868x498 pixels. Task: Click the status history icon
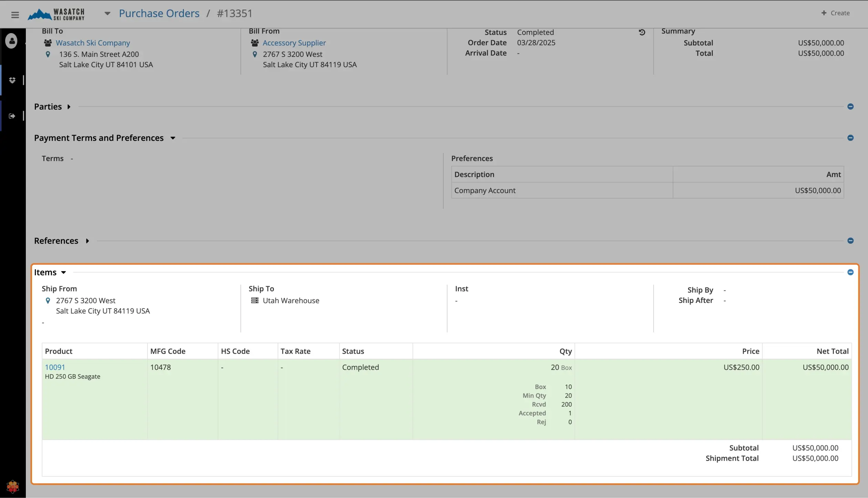tap(642, 32)
